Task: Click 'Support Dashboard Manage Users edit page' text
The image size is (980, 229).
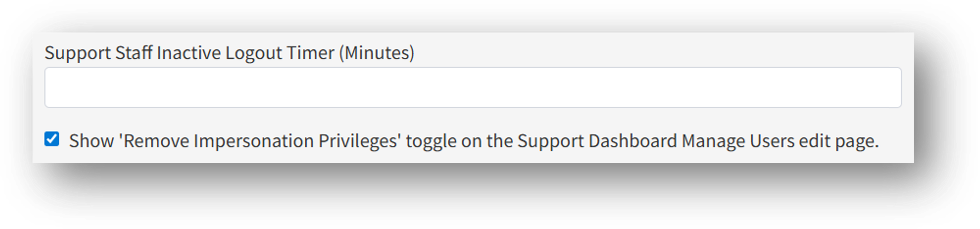Action: coord(698,141)
